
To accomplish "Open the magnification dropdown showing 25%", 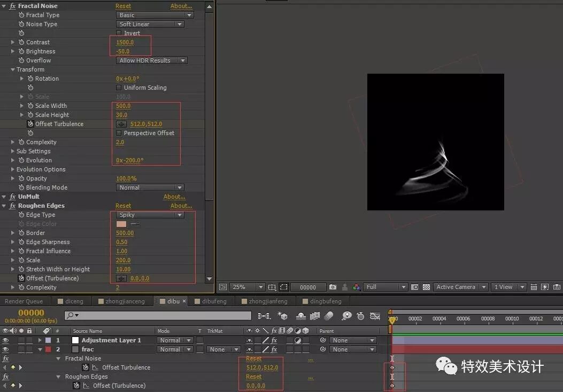I will 247,287.
